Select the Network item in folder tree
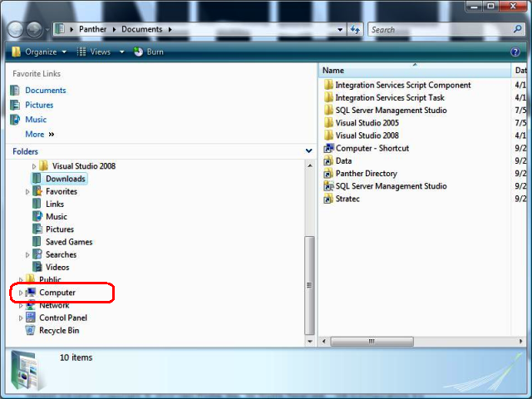The image size is (532, 399). [54, 305]
